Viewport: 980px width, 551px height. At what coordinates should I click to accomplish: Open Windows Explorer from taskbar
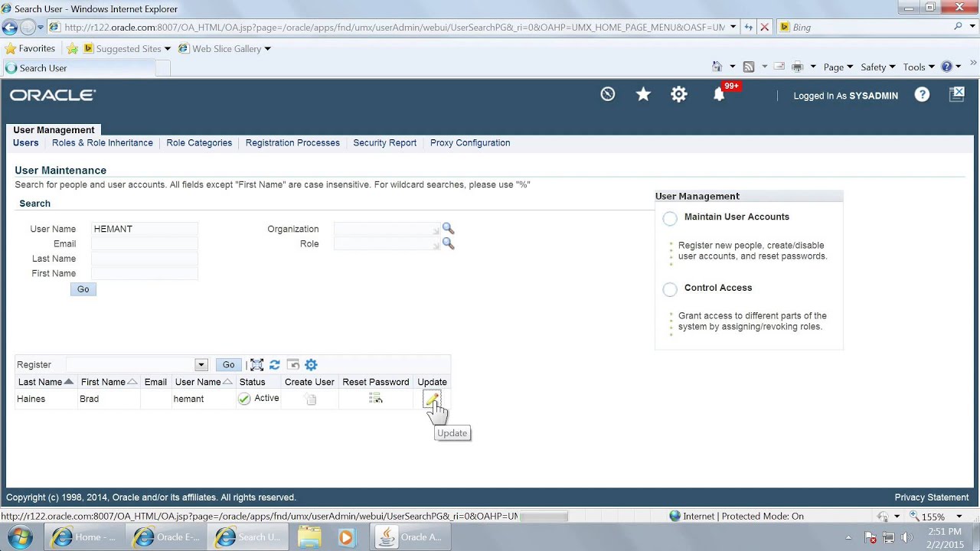click(x=309, y=536)
